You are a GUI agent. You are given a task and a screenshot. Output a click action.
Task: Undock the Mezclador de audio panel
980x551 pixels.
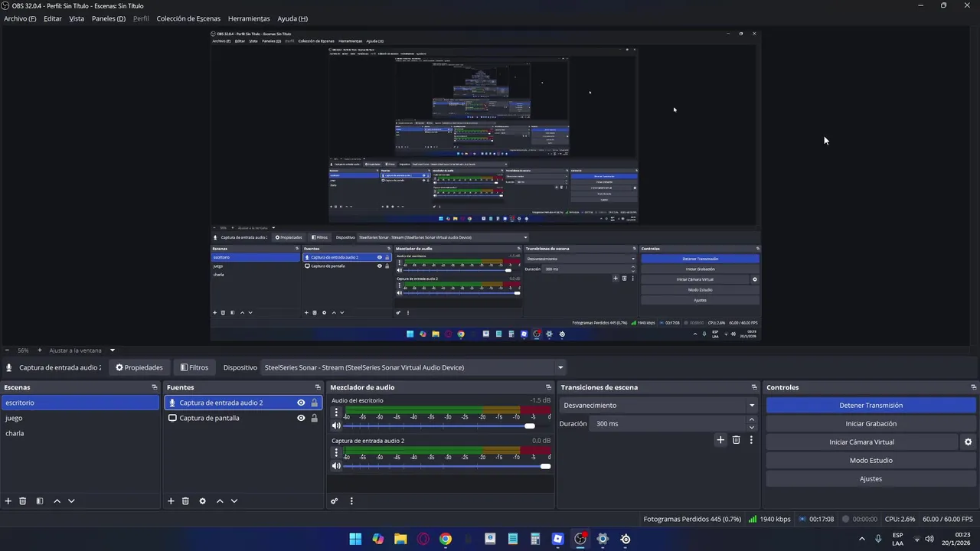coord(548,387)
